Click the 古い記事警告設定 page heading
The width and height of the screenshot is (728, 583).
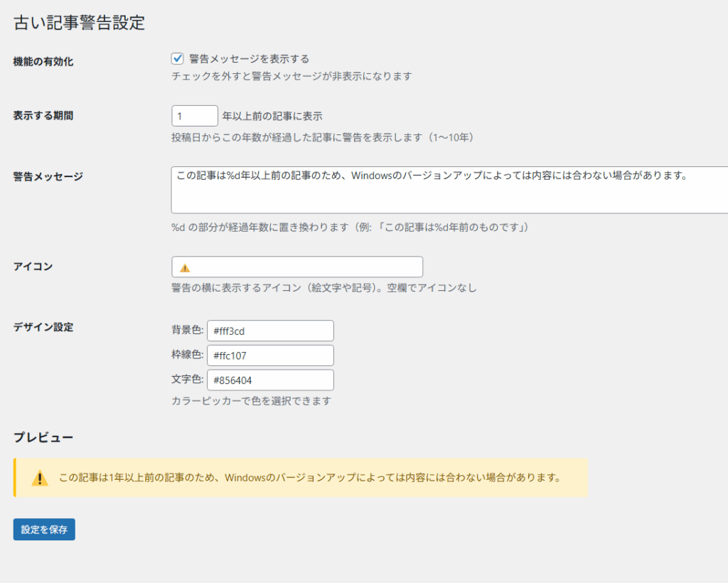(79, 23)
